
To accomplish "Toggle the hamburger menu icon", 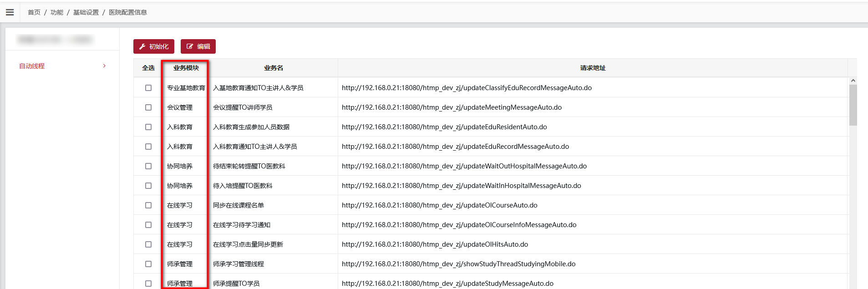I will (x=10, y=12).
